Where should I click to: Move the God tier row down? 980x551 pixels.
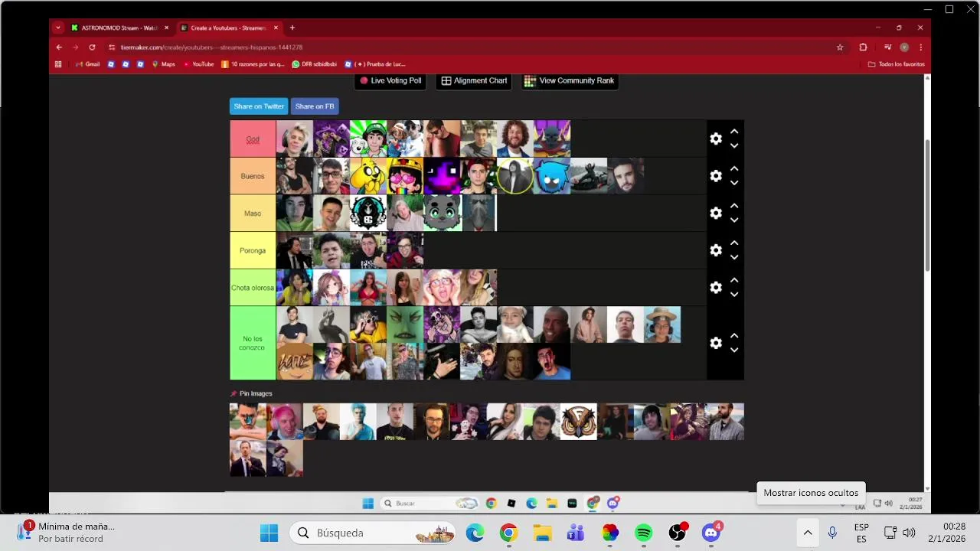tap(734, 146)
